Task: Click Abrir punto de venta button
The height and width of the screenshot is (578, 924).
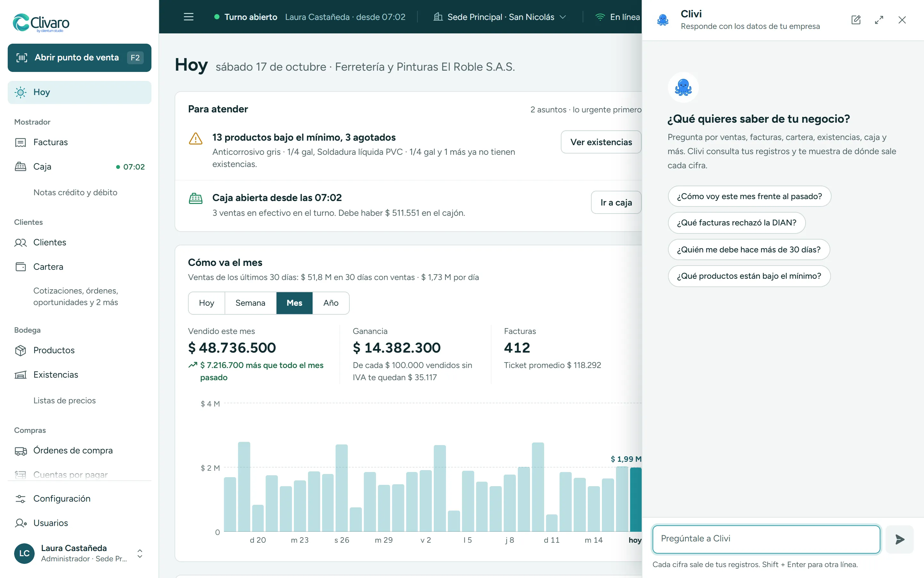Action: 80,58
